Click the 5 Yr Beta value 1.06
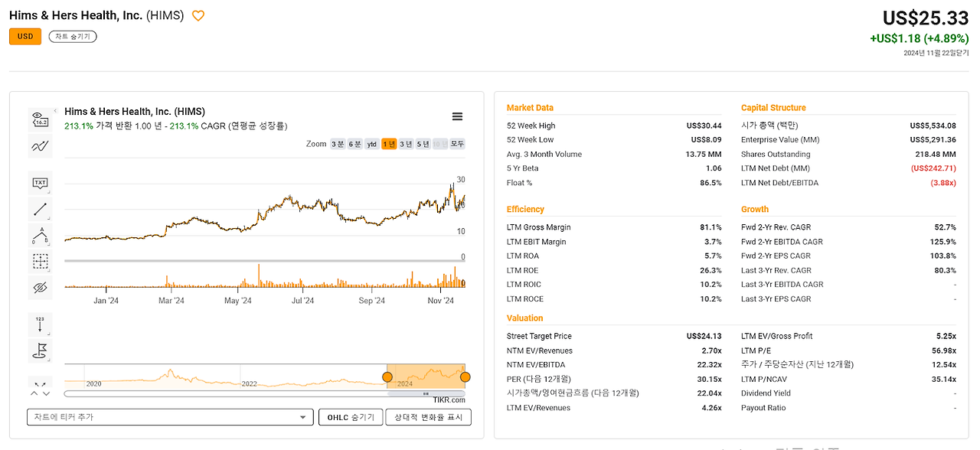This screenshot has width=980, height=450. pyautogui.click(x=714, y=168)
